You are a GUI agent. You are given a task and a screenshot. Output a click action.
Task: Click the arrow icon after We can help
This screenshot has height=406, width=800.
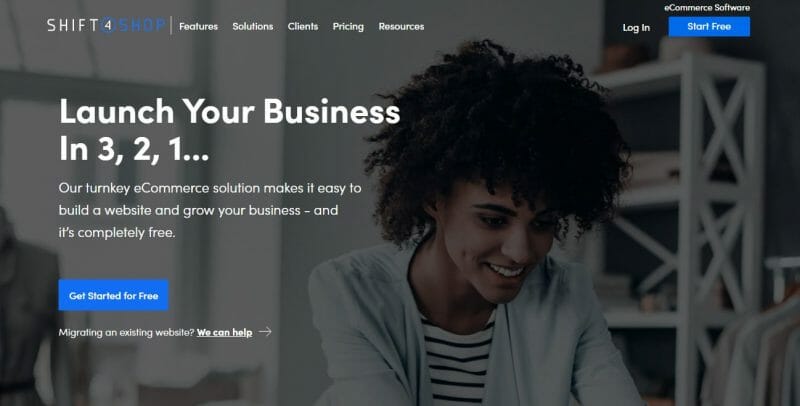(265, 332)
